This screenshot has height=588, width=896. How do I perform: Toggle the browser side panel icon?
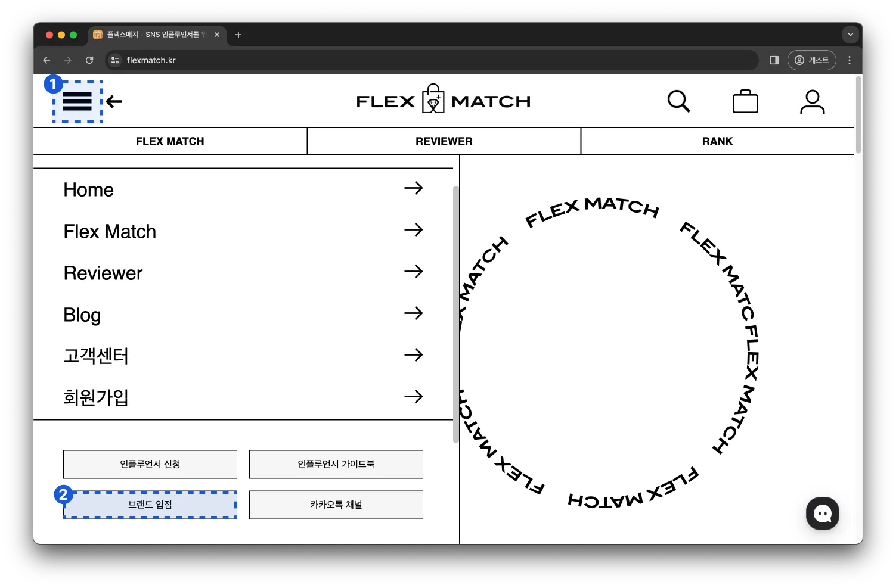pos(774,60)
